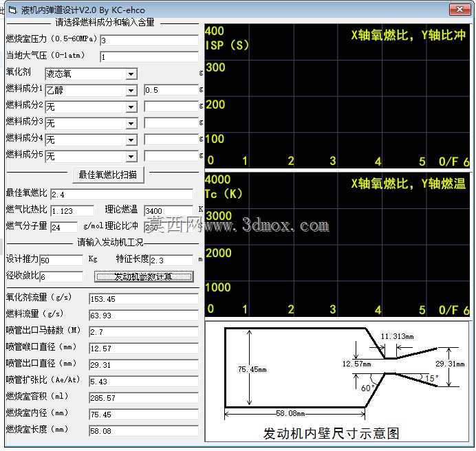Click the 400 tick on the ISP chart
The width and height of the screenshot is (476, 451).
click(x=215, y=31)
